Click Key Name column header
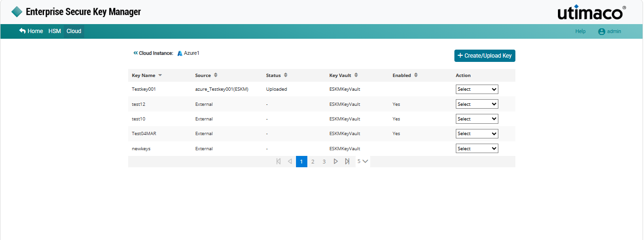Viewport: 644px width, 240px height. 144,76
